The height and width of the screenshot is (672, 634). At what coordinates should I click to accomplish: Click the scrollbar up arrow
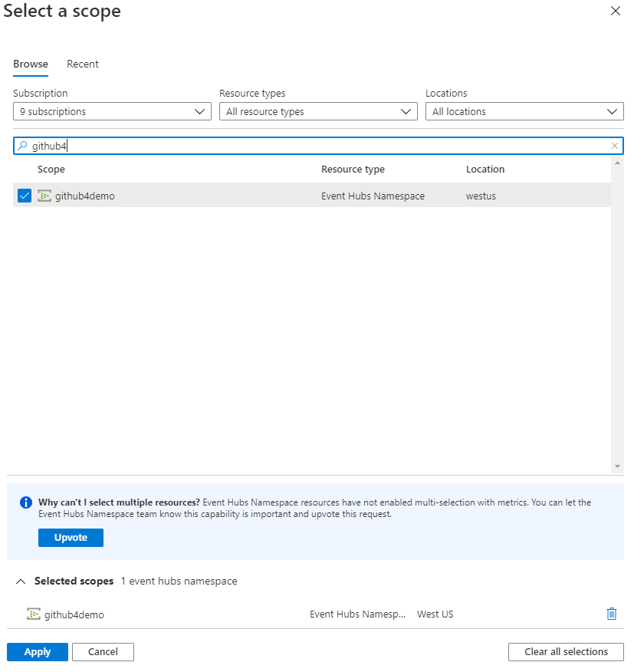coord(617,163)
